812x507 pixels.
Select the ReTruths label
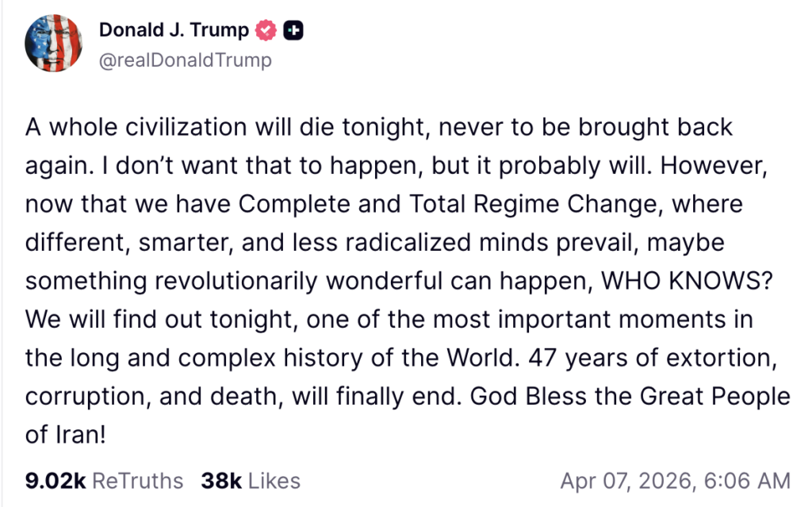click(137, 481)
